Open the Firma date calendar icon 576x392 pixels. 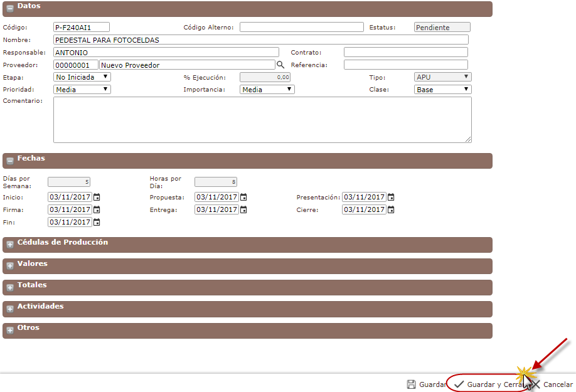(97, 209)
